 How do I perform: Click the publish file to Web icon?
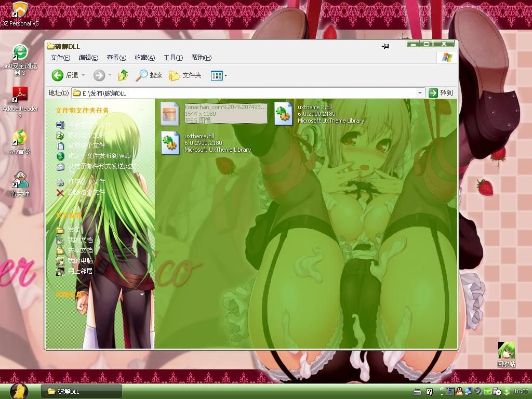click(x=60, y=156)
